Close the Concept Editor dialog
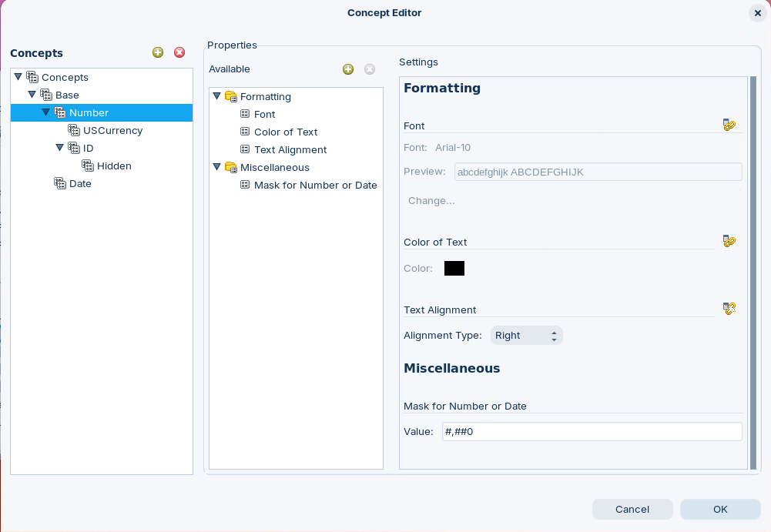Screen dimensions: 771x532 coord(757,13)
